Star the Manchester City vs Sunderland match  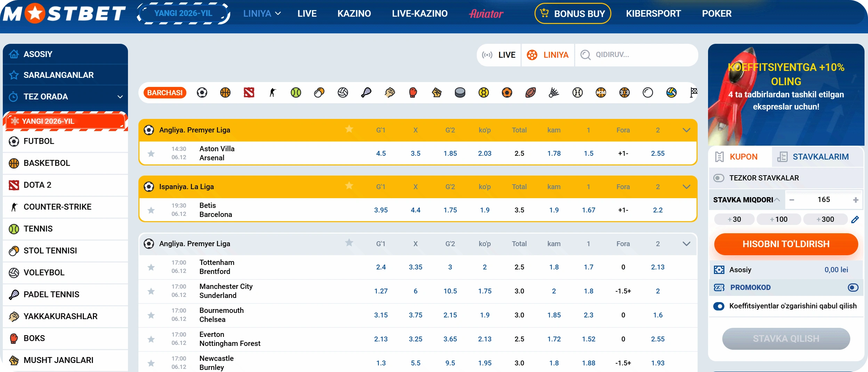point(151,291)
